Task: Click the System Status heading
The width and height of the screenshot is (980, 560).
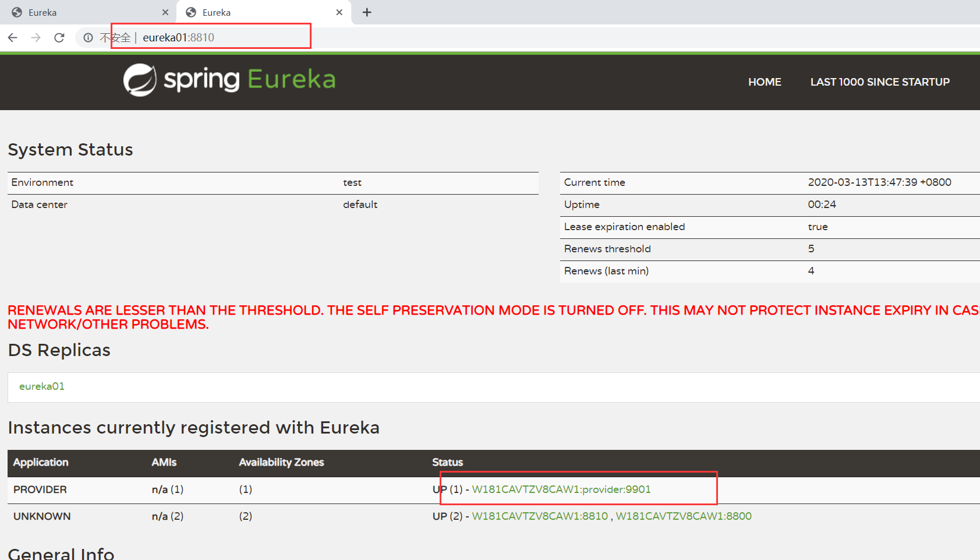Action: coord(70,150)
